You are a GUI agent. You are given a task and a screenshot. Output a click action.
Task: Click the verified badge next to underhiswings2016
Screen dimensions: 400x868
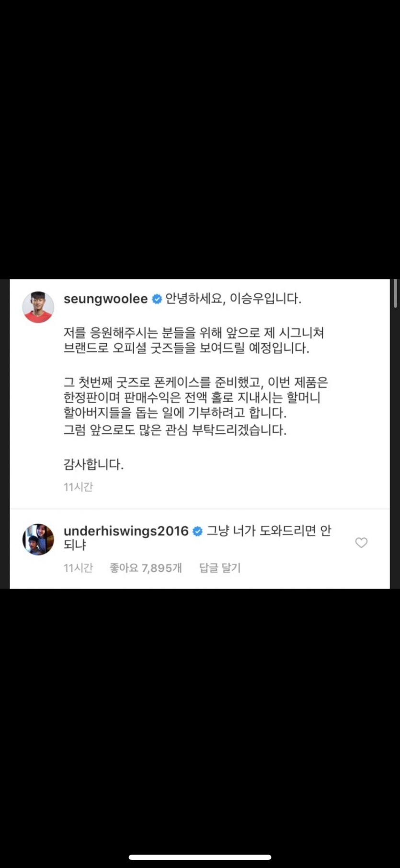[x=197, y=531]
